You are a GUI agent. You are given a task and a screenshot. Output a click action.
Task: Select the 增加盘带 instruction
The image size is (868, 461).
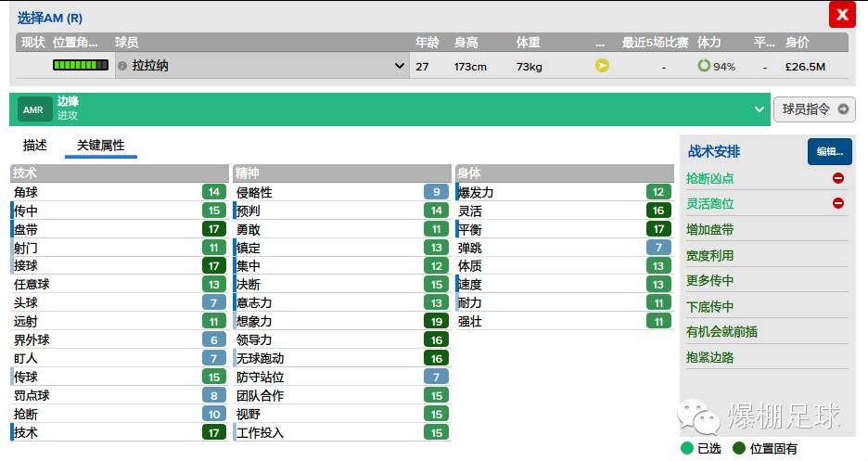767,230
